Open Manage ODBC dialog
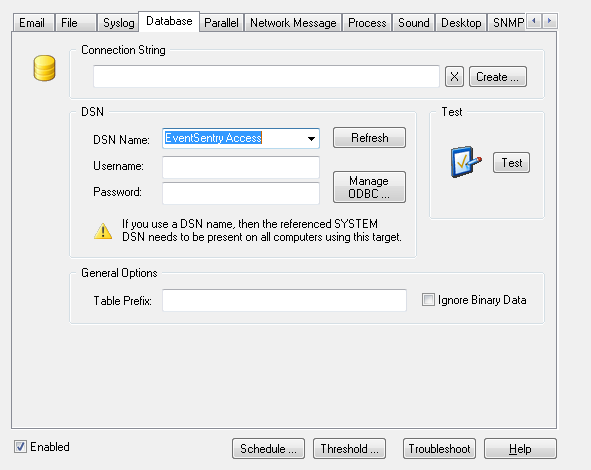 click(x=369, y=187)
